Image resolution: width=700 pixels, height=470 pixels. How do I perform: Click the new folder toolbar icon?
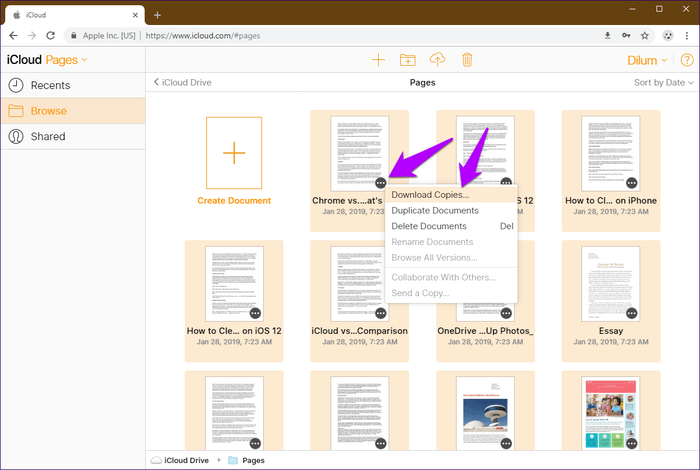pyautogui.click(x=407, y=60)
